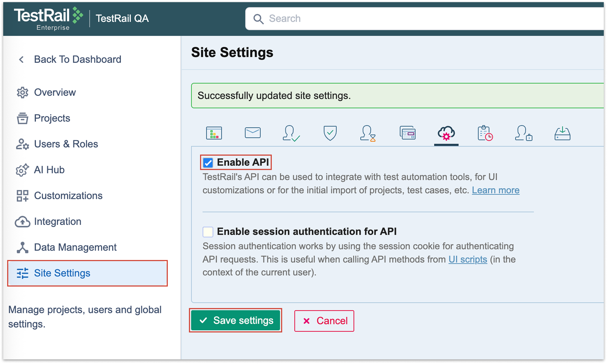Open Data Management page
This screenshot has width=607, height=364.
point(75,247)
